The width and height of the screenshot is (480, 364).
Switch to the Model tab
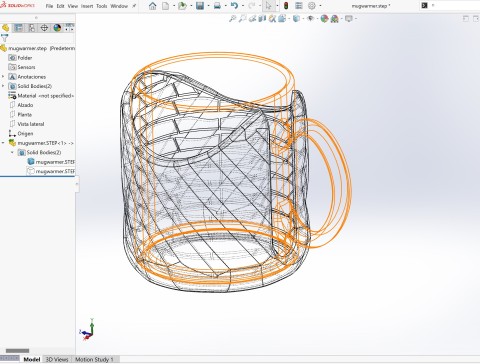[32, 359]
